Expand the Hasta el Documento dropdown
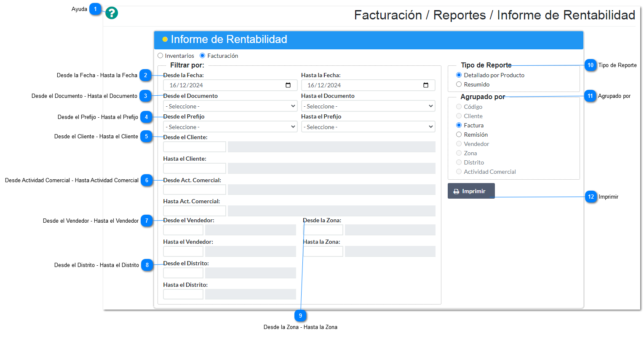The height and width of the screenshot is (337, 644). pyautogui.click(x=368, y=106)
